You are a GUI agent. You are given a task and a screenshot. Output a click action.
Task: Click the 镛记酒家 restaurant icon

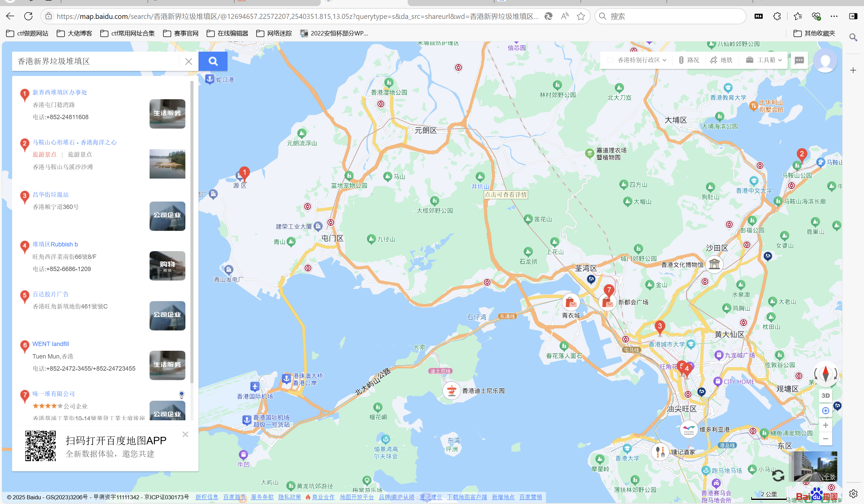tap(660, 452)
